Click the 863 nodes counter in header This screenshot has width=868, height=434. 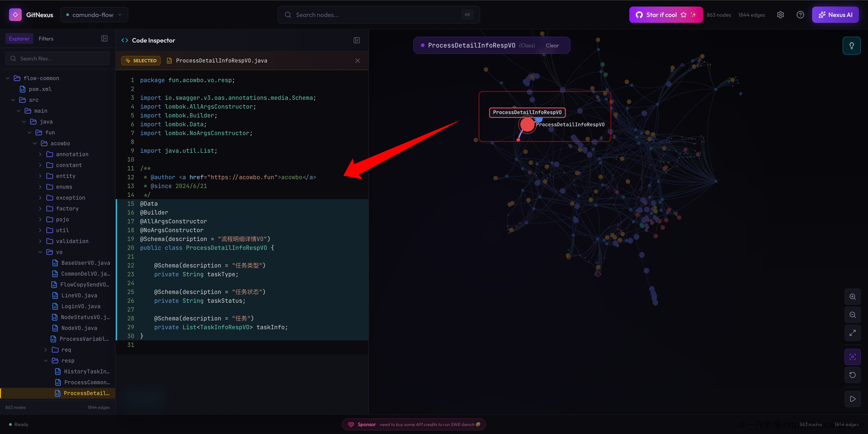719,15
